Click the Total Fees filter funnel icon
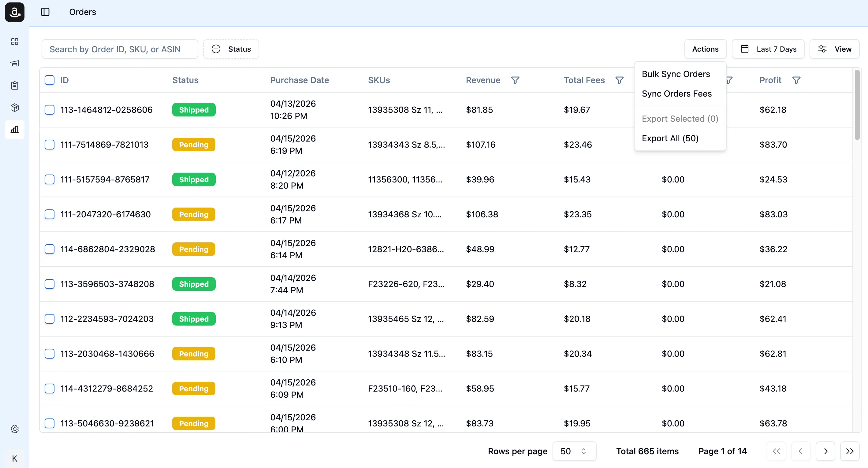The width and height of the screenshot is (868, 468). click(619, 80)
